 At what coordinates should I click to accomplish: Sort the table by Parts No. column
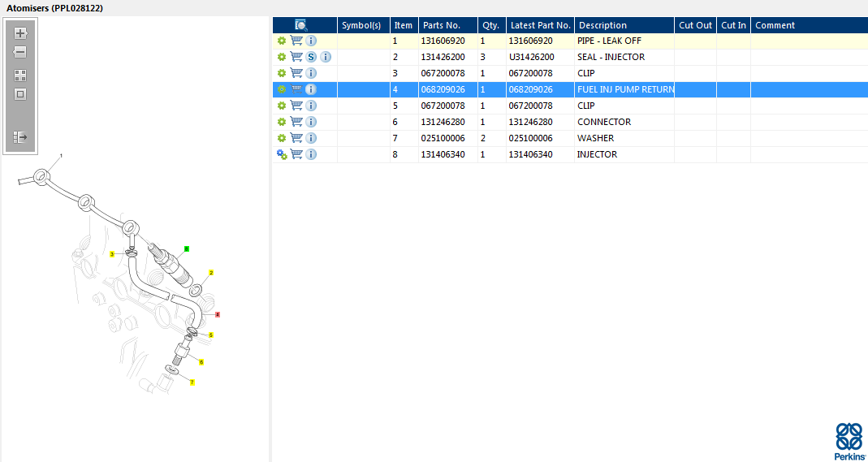coord(442,25)
